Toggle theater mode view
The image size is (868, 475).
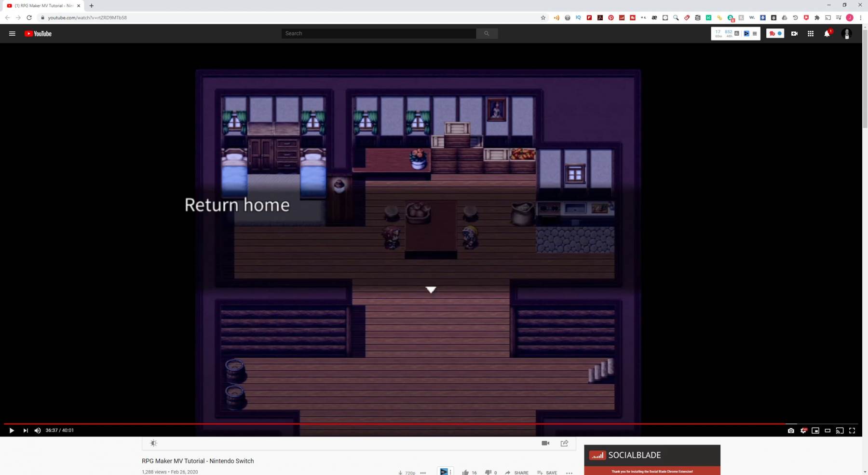(x=827, y=431)
